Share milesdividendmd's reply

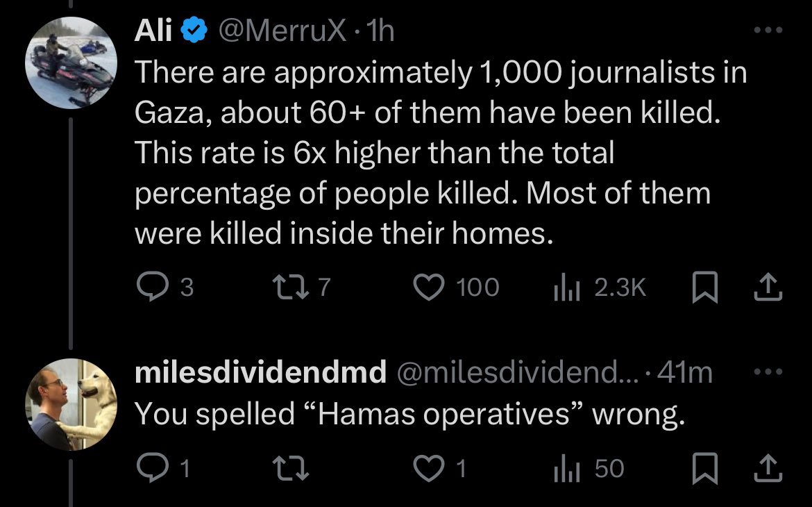(x=768, y=468)
